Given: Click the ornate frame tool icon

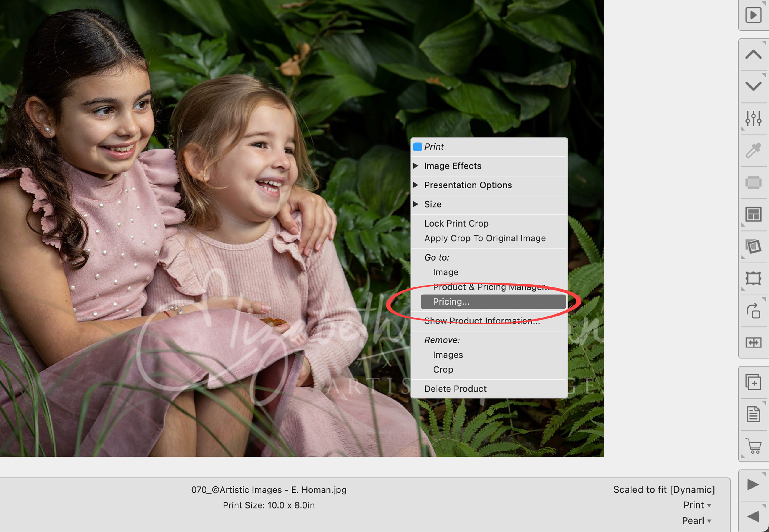Looking at the screenshot, I should (753, 278).
